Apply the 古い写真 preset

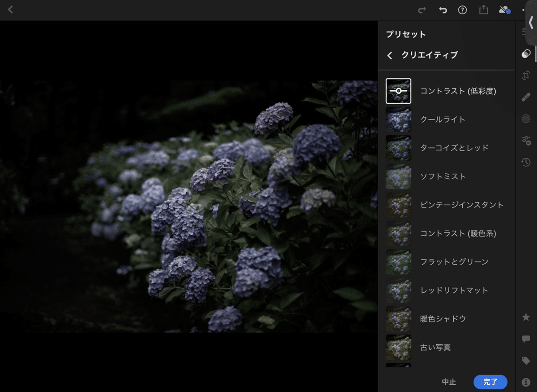pyautogui.click(x=435, y=347)
